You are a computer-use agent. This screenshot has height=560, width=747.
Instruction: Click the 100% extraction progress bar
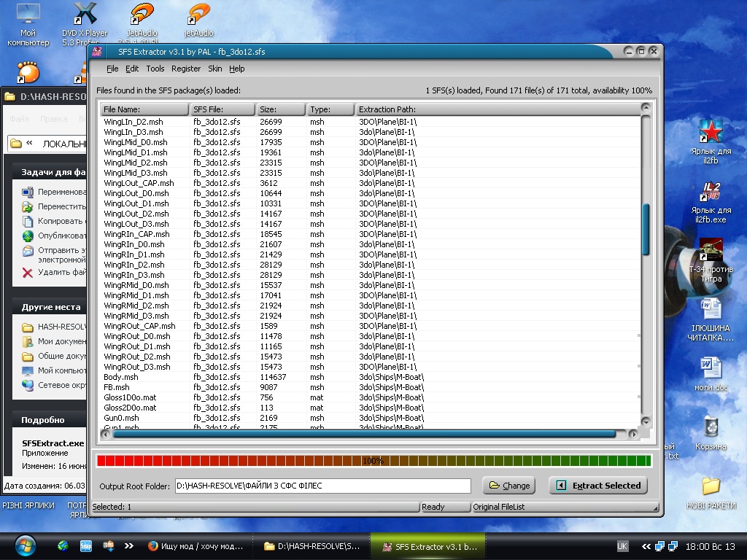[x=373, y=461]
